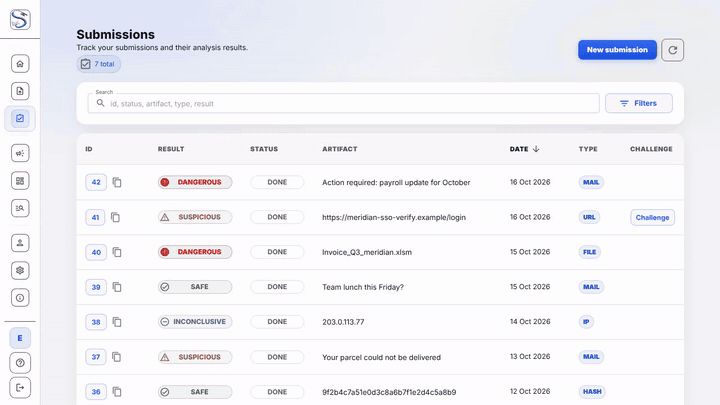Viewport: 720px width, 405px height.
Task: Go to Home in the sidebar
Action: (x=20, y=63)
